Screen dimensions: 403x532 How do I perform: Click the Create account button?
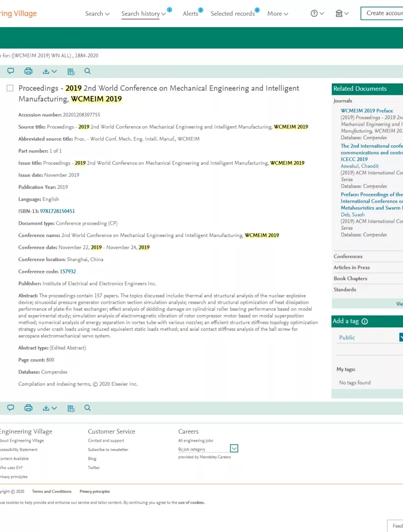coord(381,13)
